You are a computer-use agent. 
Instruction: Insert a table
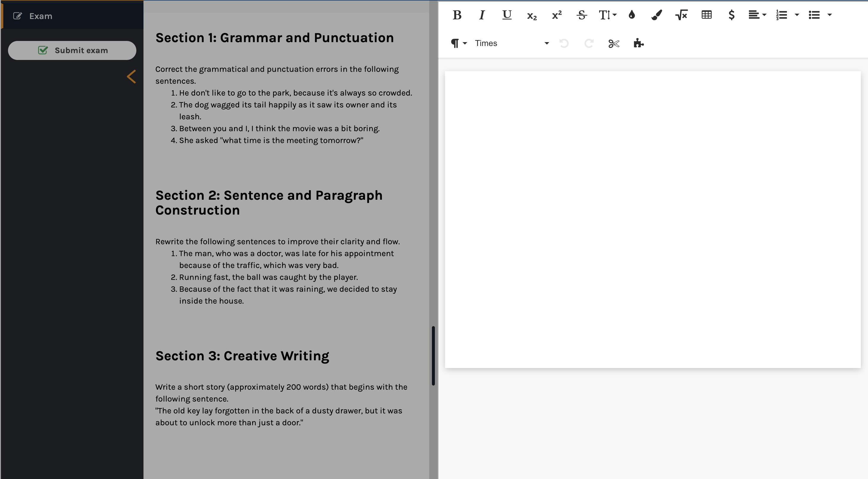(x=706, y=15)
